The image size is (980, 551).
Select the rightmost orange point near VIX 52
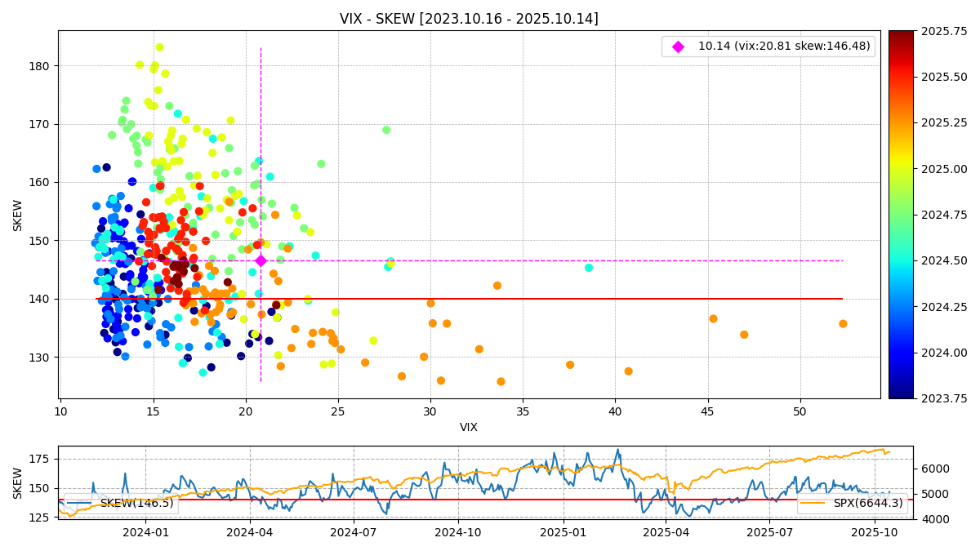click(843, 324)
